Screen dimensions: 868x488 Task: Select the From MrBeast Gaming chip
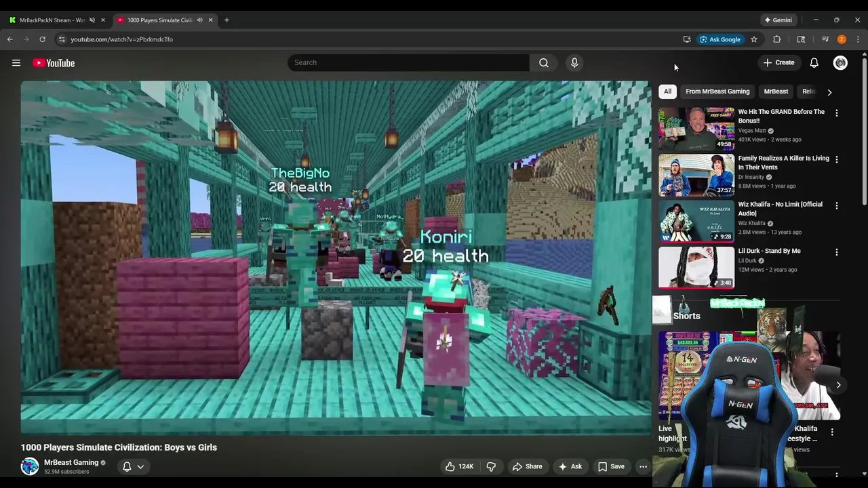[717, 91]
